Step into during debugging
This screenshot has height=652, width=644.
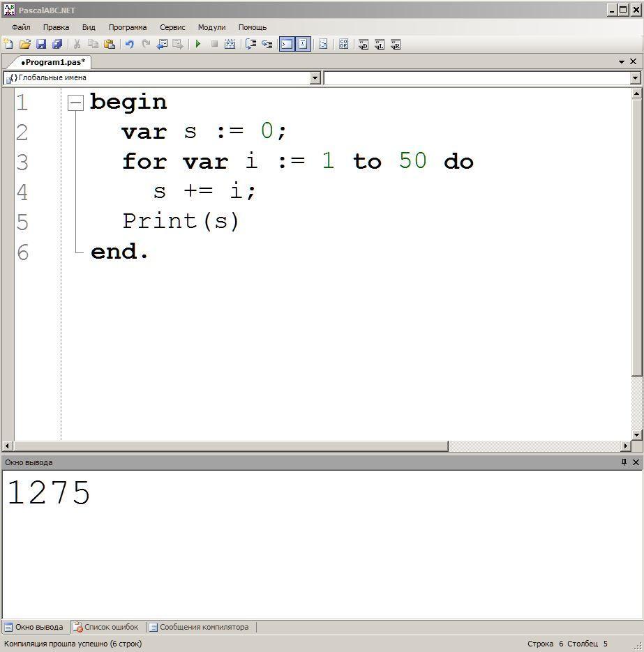click(x=267, y=44)
